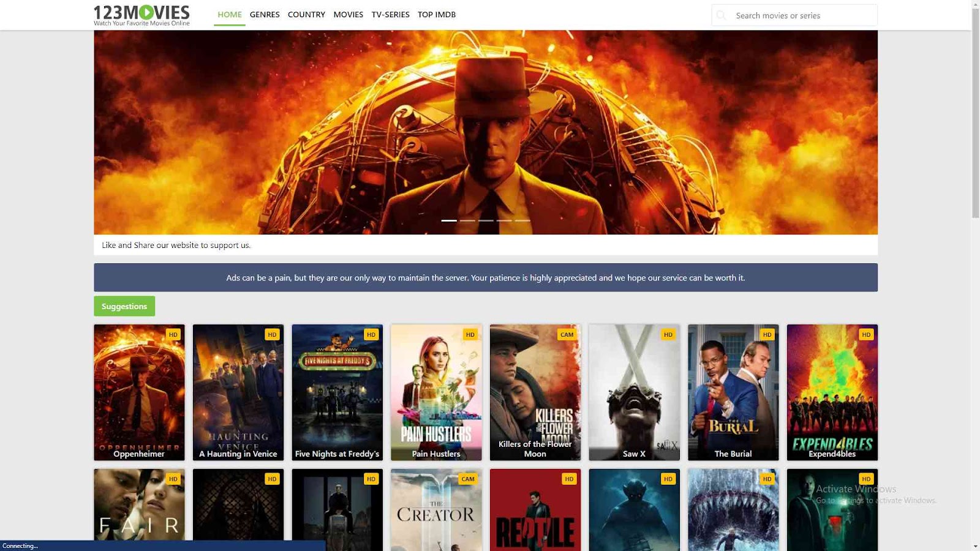Screen dimensions: 980x551
Task: Open the Movies section
Action: coord(349,15)
